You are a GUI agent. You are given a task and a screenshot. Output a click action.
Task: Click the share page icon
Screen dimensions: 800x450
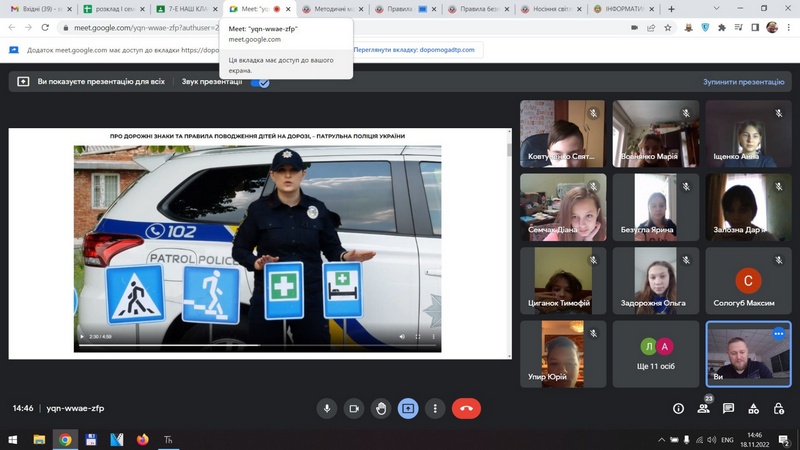[651, 28]
